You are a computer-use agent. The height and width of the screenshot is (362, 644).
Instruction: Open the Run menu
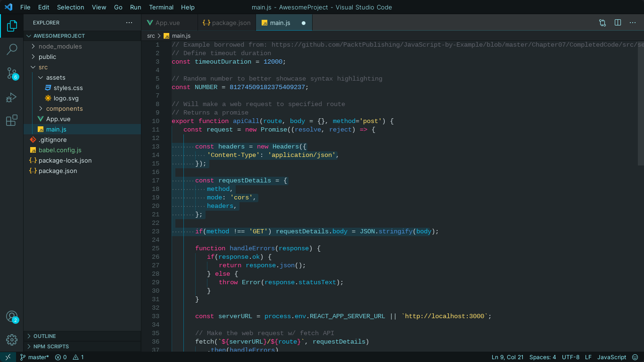pyautogui.click(x=135, y=7)
